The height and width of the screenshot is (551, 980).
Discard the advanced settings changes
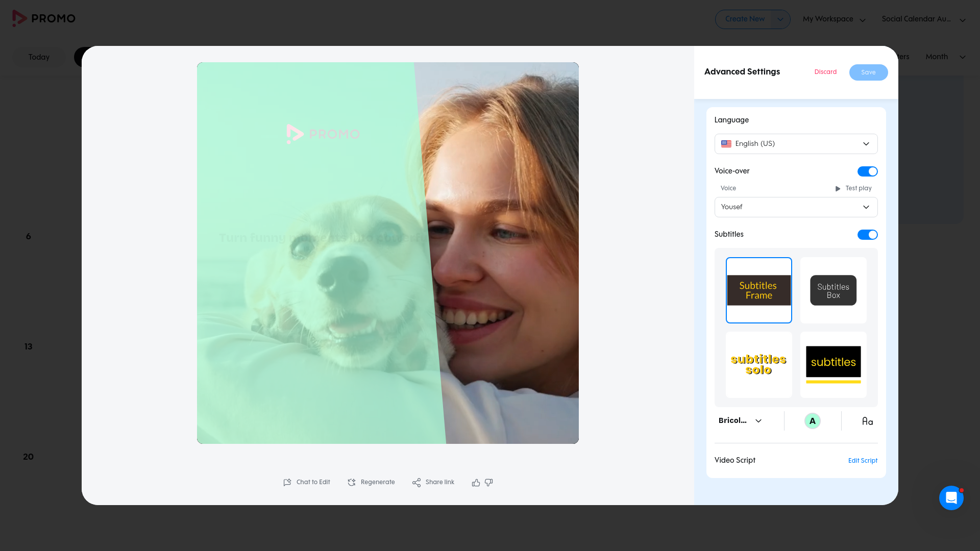825,72
